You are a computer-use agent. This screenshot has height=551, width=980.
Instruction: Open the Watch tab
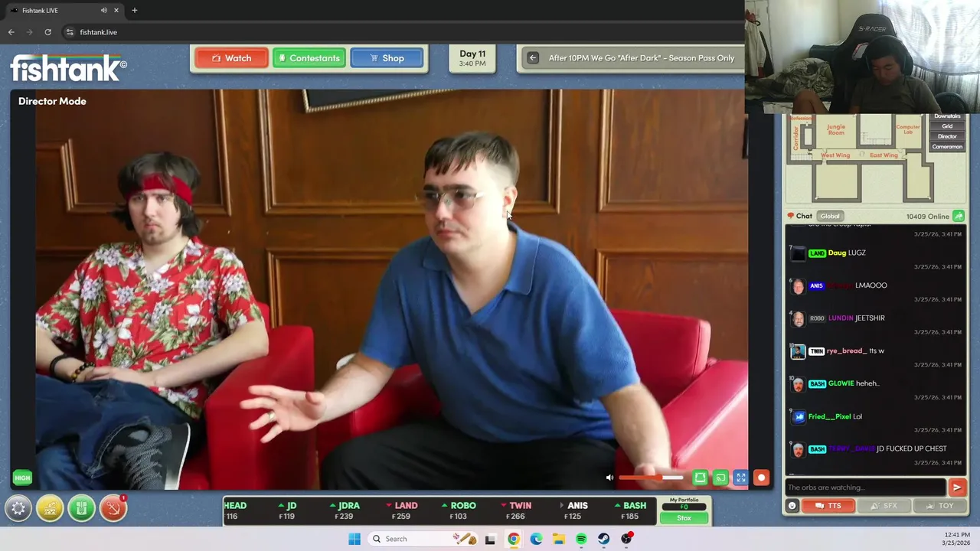[x=231, y=58]
